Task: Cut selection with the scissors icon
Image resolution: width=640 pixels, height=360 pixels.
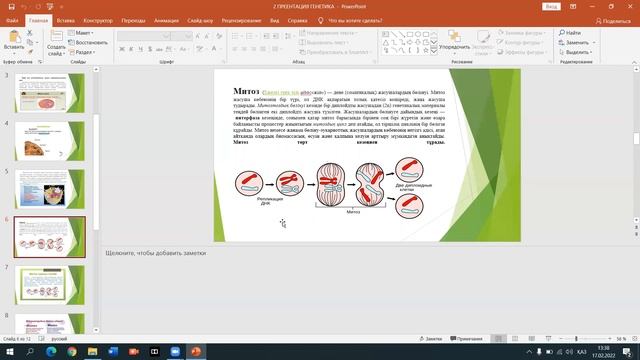Action: click(x=30, y=33)
